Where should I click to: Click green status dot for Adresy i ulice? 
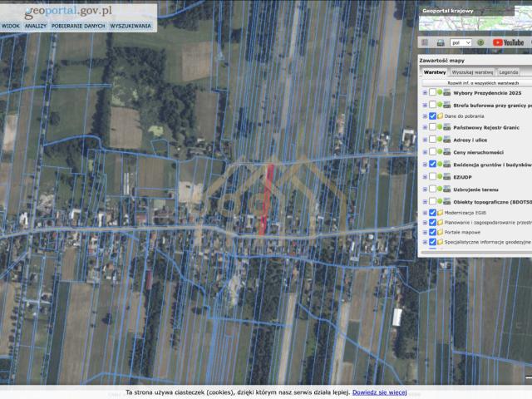pyautogui.click(x=440, y=140)
